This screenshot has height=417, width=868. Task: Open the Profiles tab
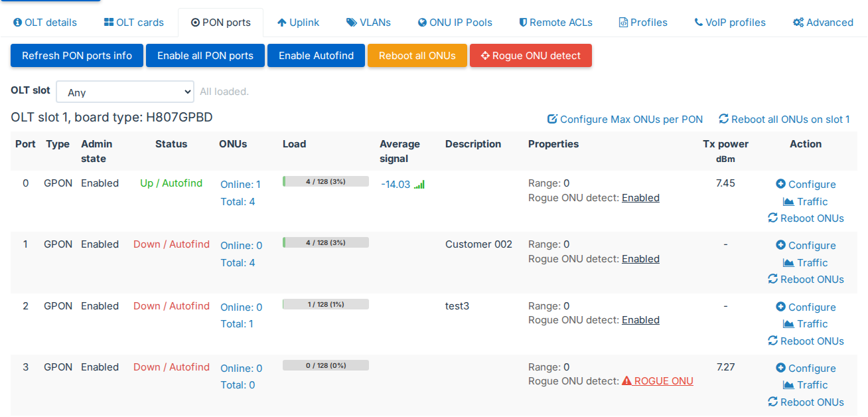click(643, 23)
